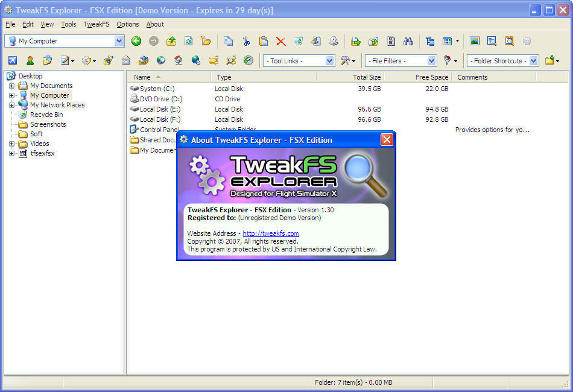Toggle the folder tree view icon

click(430, 41)
